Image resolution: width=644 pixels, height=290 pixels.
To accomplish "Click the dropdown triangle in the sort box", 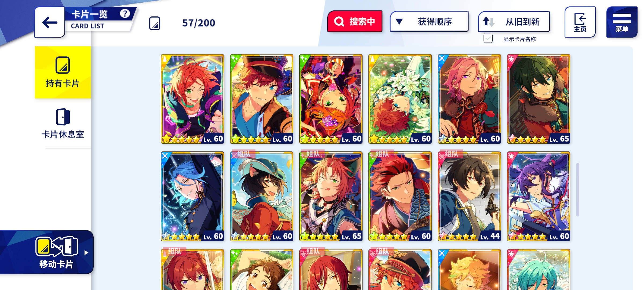I will tap(399, 21).
